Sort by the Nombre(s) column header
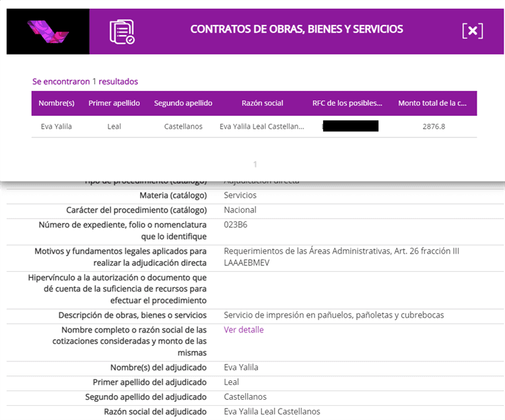Viewport: 505px width, 420px height. click(x=57, y=103)
